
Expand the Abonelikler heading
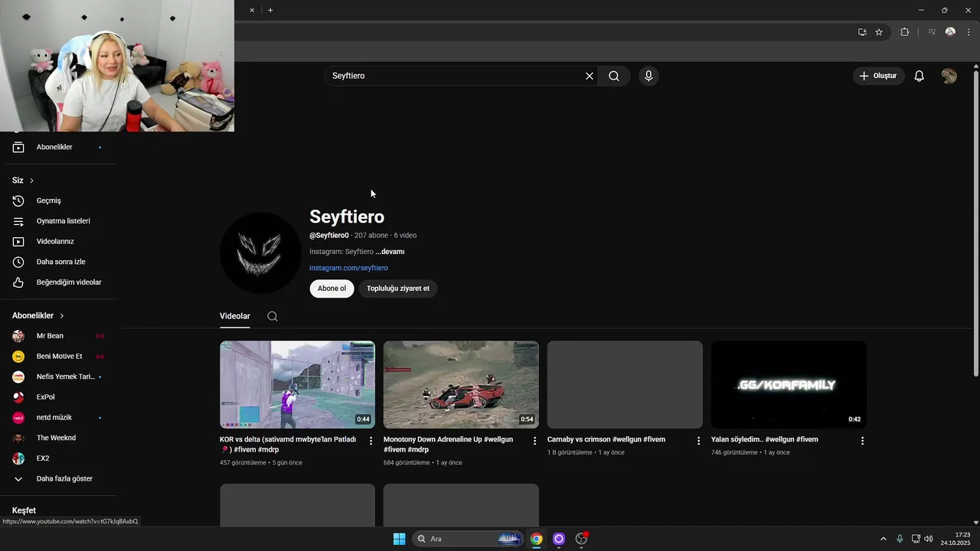point(38,315)
